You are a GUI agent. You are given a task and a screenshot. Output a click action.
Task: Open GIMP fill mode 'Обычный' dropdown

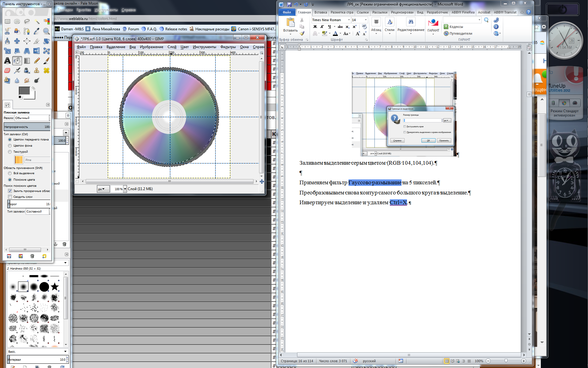coord(32,118)
